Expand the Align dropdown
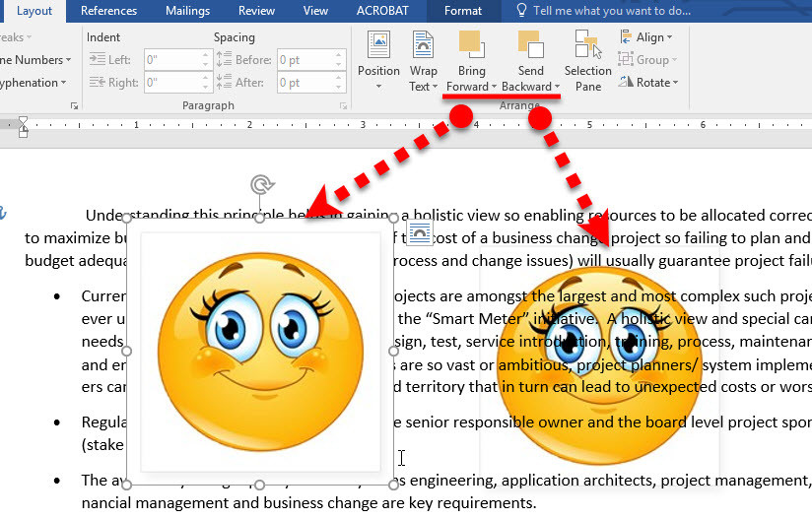 pos(645,37)
